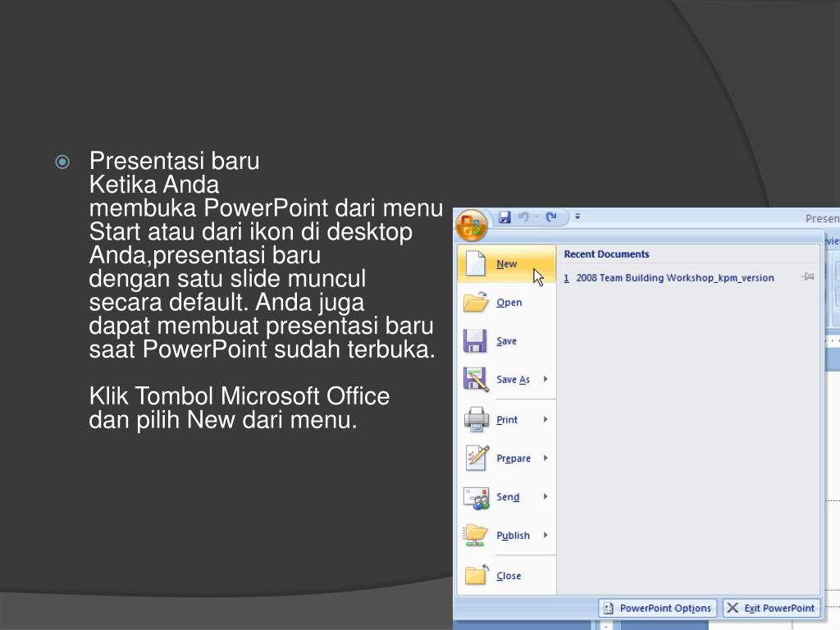Expand the Publish submenu arrow
Viewport: 840px width, 630px height.
pyautogui.click(x=546, y=535)
